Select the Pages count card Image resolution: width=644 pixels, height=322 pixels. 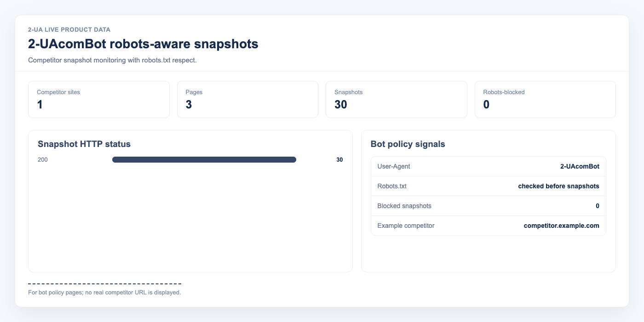[x=247, y=100]
